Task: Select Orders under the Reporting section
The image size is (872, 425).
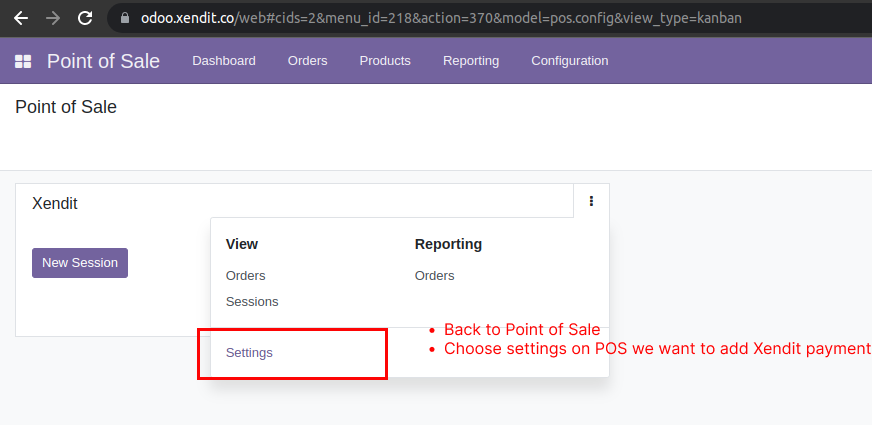Action: pos(434,275)
